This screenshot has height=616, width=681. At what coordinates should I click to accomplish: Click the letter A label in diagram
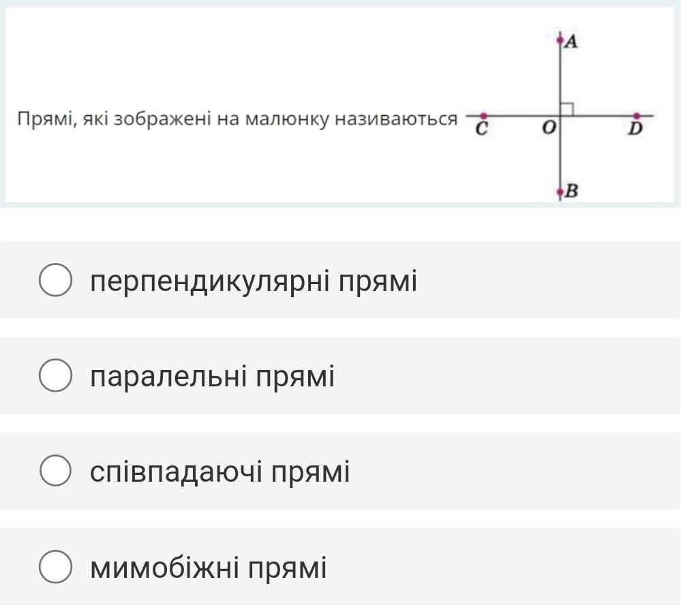(x=572, y=42)
